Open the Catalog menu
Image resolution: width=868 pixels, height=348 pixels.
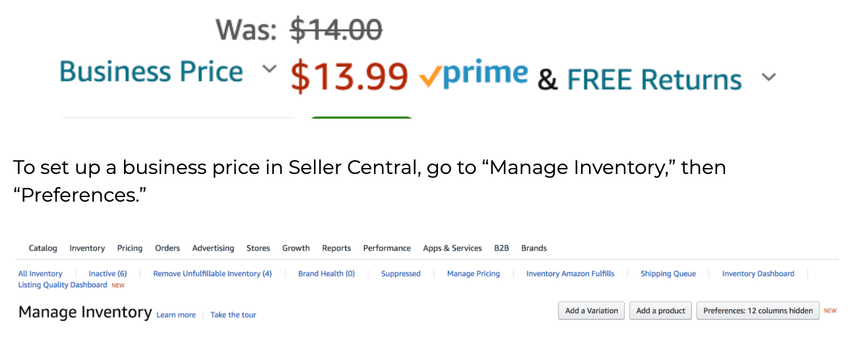(43, 248)
